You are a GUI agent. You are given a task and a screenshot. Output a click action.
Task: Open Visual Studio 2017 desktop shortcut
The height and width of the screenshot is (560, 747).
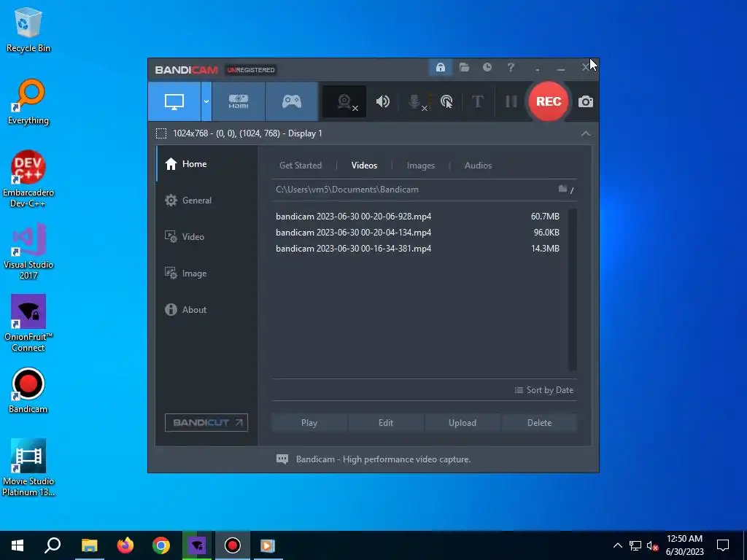28,251
